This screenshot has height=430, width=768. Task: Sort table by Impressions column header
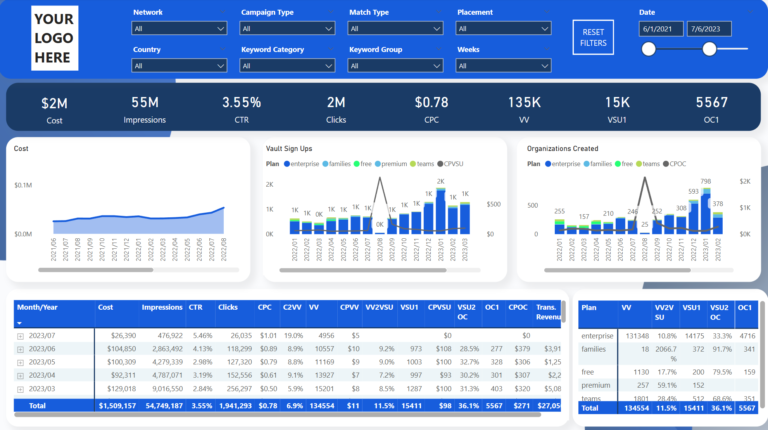(162, 307)
